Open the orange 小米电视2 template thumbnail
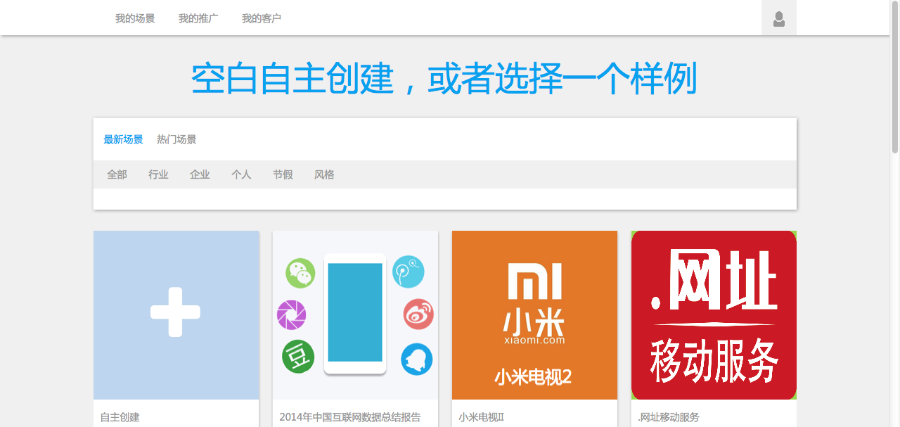Image resolution: width=900 pixels, height=427 pixels. (534, 315)
